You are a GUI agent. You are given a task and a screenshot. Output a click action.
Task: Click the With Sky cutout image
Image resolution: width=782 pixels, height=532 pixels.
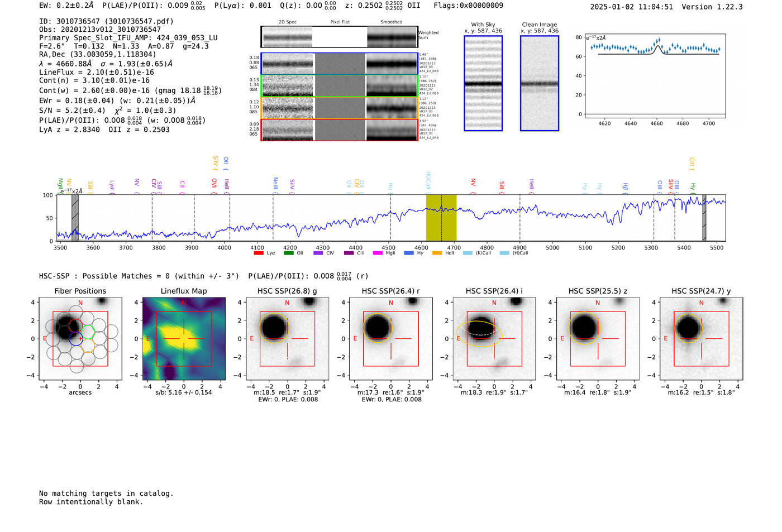click(x=483, y=83)
